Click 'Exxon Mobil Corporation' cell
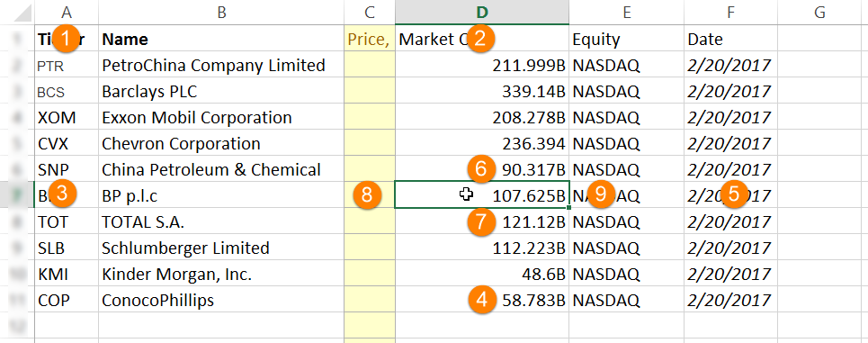 point(221,117)
